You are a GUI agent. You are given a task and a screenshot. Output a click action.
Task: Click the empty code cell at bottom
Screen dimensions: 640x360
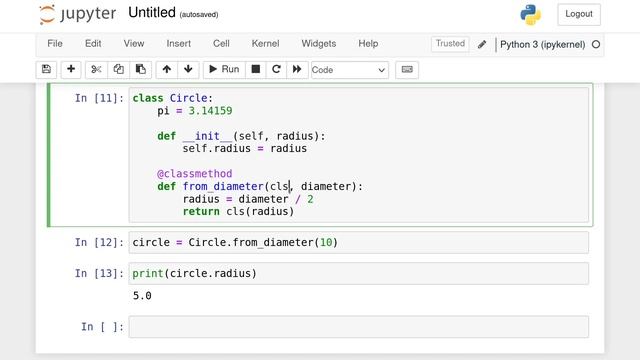(359, 327)
